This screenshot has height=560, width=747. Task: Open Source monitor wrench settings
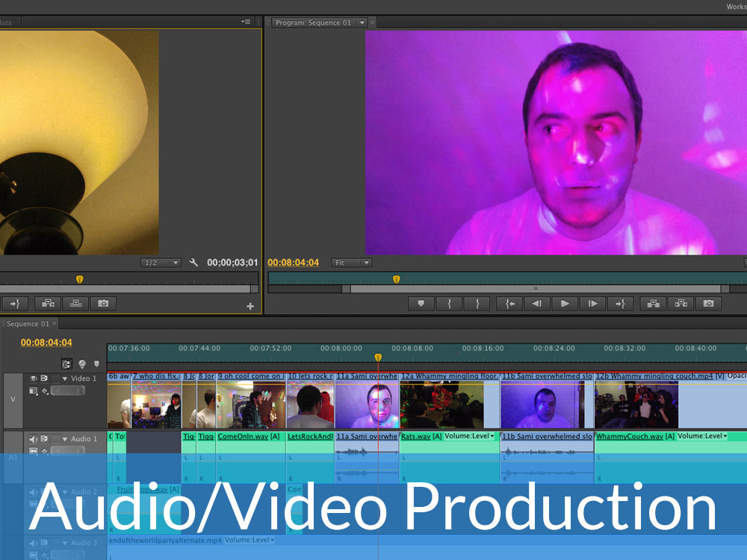pos(193,262)
